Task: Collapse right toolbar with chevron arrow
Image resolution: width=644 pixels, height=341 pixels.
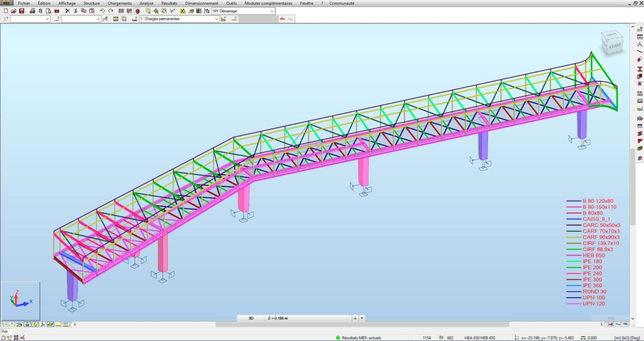Action: click(632, 26)
